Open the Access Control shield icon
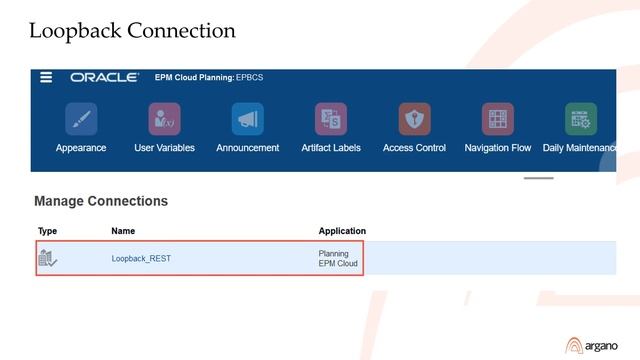Screen dimensions: 640x360 point(414,119)
